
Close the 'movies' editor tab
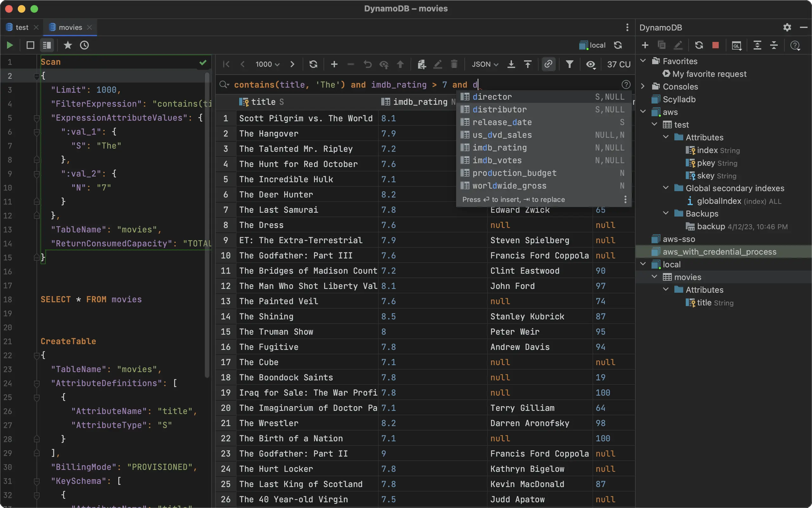(89, 27)
